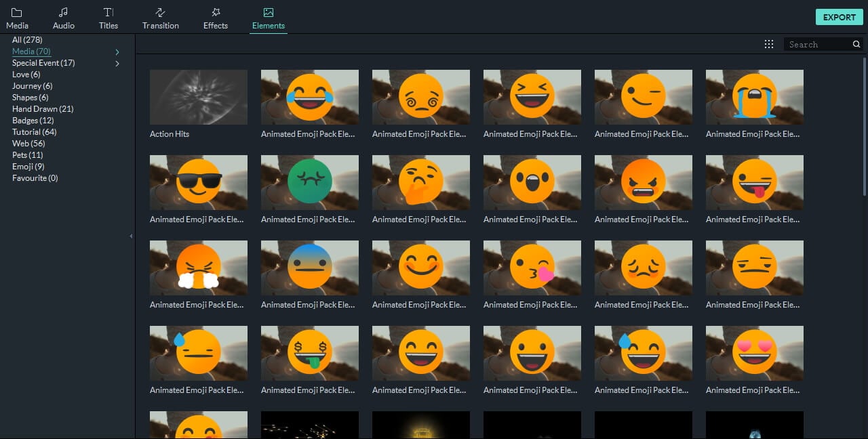Select the dollar-eyes money emoji element
The height and width of the screenshot is (439, 868).
click(310, 353)
